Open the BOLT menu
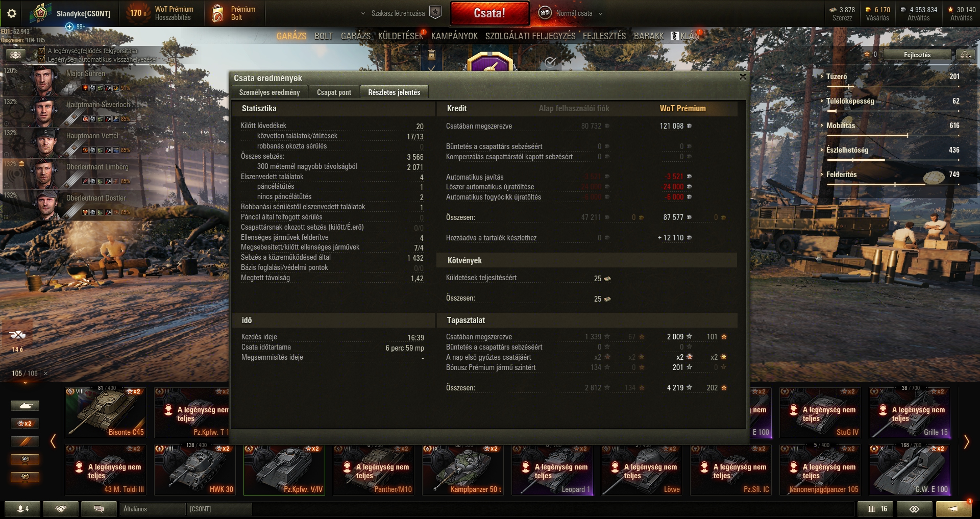This screenshot has height=519, width=980. tap(324, 36)
